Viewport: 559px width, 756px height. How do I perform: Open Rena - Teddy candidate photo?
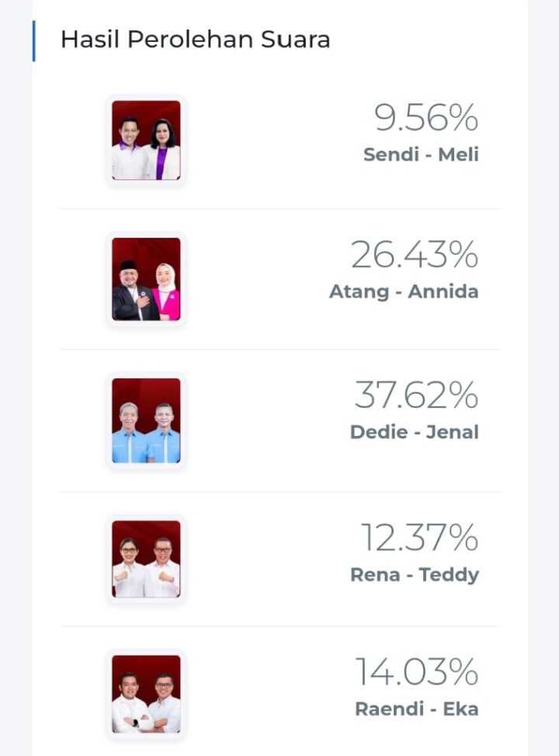click(146, 559)
